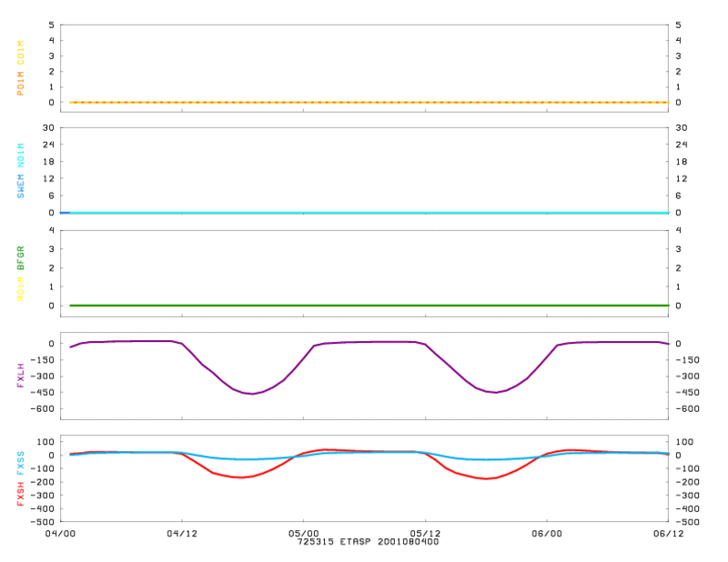This screenshot has width=728, height=562.
Task: Click the yellow C01M axis label
Action: pyautogui.click(x=20, y=53)
